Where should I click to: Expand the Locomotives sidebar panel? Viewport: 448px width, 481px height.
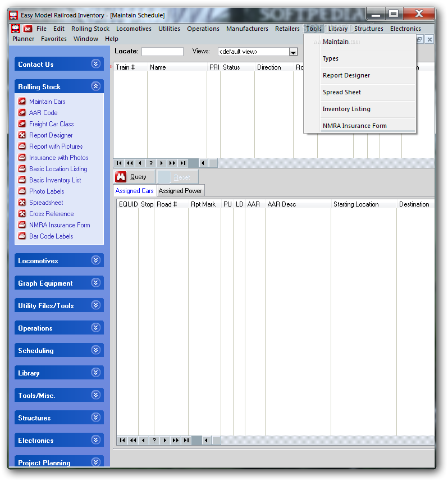[x=96, y=260]
